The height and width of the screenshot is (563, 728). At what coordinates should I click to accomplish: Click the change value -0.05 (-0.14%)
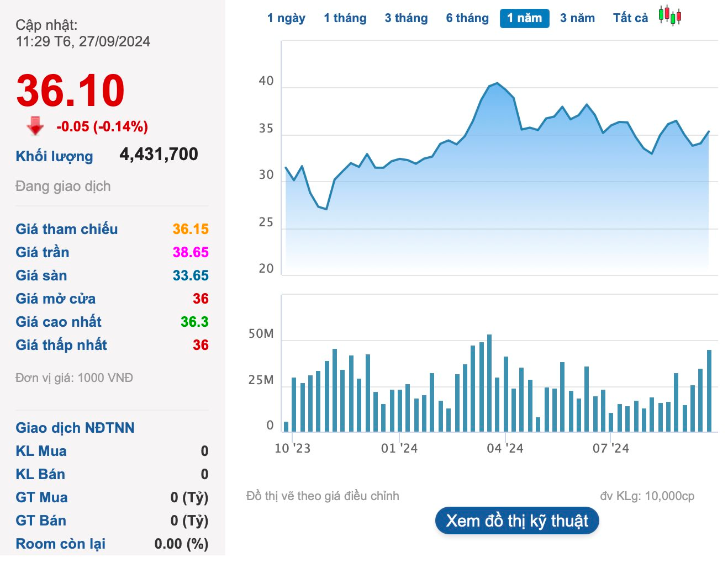pos(102,126)
